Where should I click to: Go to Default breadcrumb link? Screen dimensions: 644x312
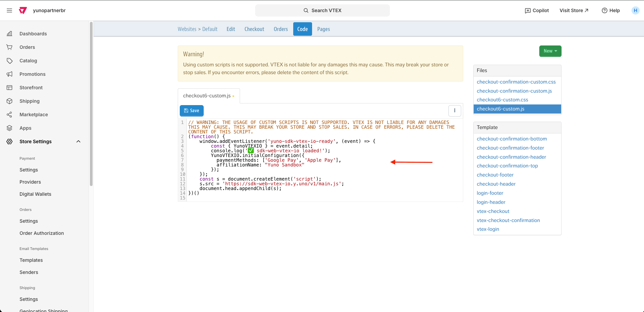point(210,29)
